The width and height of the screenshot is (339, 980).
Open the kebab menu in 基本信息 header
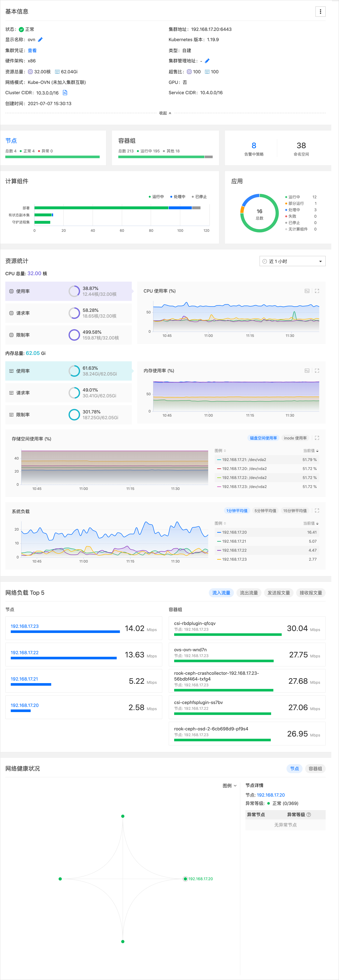[320, 12]
